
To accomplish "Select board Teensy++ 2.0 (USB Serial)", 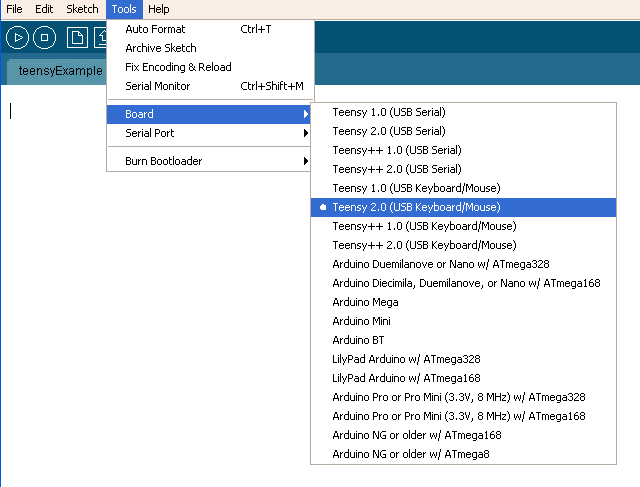I will [x=463, y=169].
